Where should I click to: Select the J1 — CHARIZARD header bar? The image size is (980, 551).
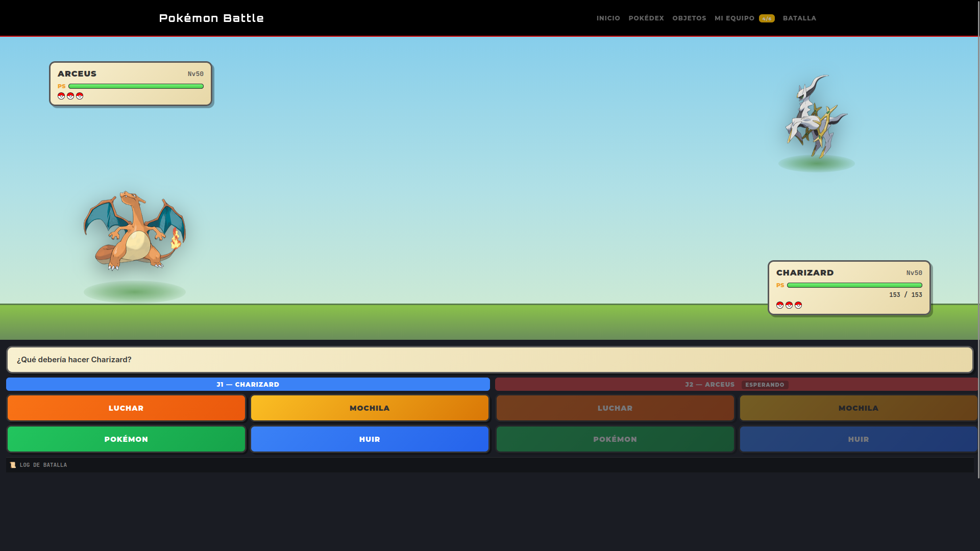(248, 384)
